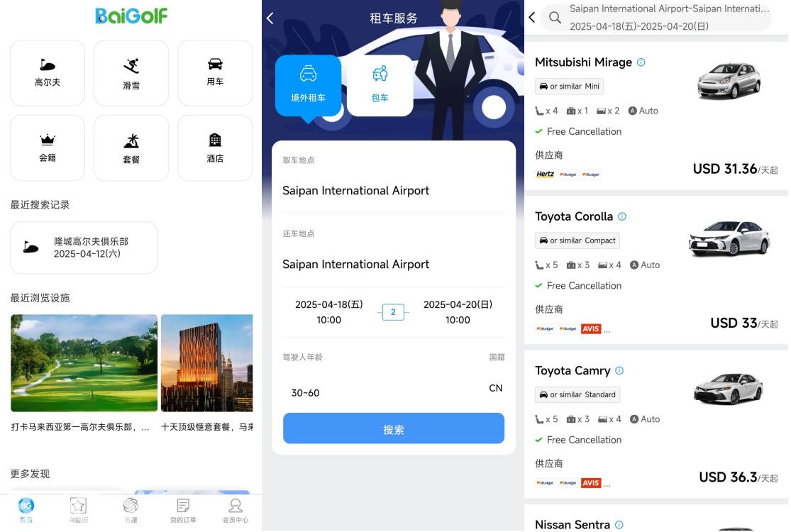This screenshot has width=791, height=532.
Task: Open recent search 隆城高尔夫俱乐部
Action: tap(84, 248)
